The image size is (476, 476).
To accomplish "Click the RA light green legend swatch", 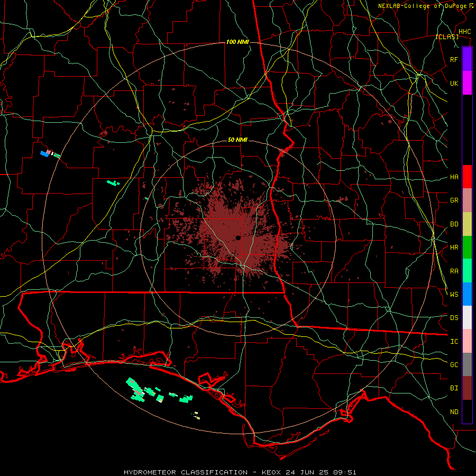I will [467, 271].
